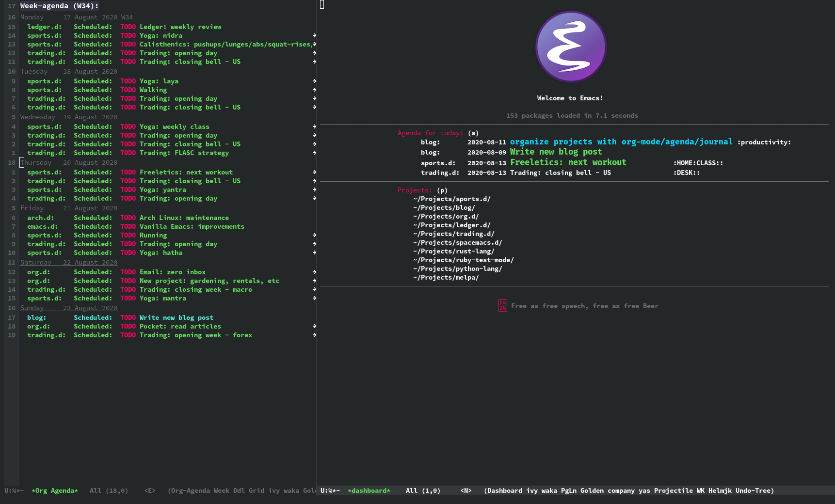The height and width of the screenshot is (504, 835).
Task: Open the "organize projects with org-mode/agenda/journal" agenda entry
Action: [x=621, y=142]
